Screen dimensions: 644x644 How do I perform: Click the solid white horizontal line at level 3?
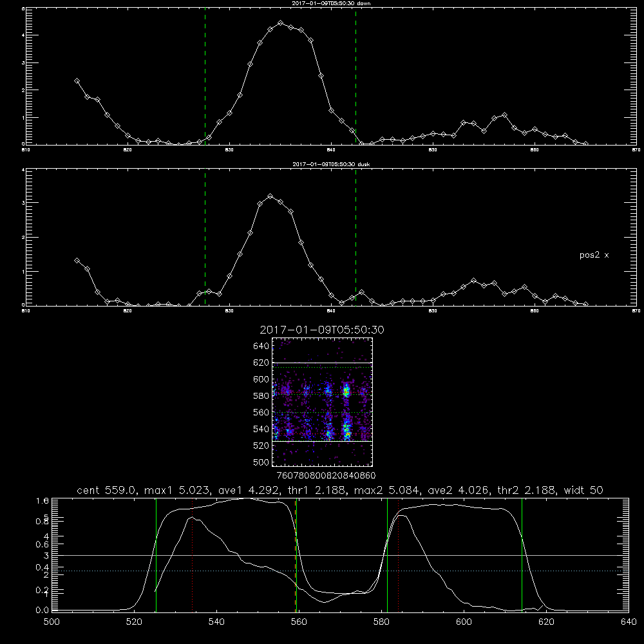coord(340,555)
